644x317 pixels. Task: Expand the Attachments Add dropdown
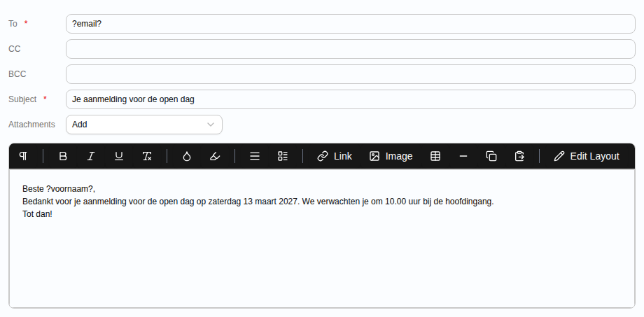pyautogui.click(x=144, y=125)
